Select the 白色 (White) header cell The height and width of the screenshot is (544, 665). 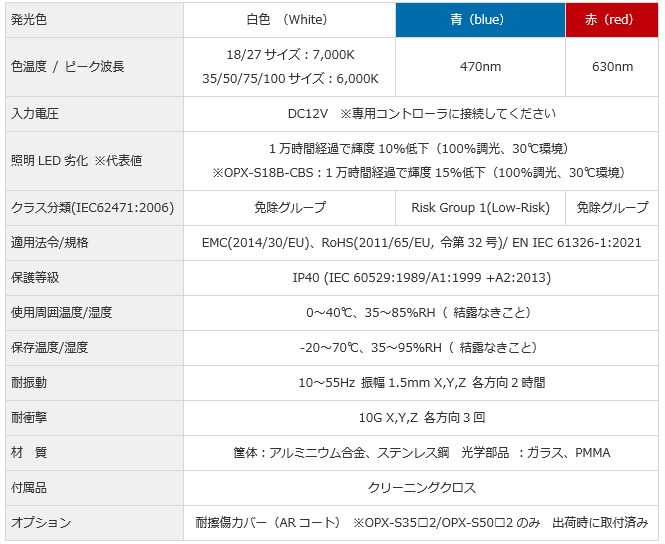click(x=289, y=20)
